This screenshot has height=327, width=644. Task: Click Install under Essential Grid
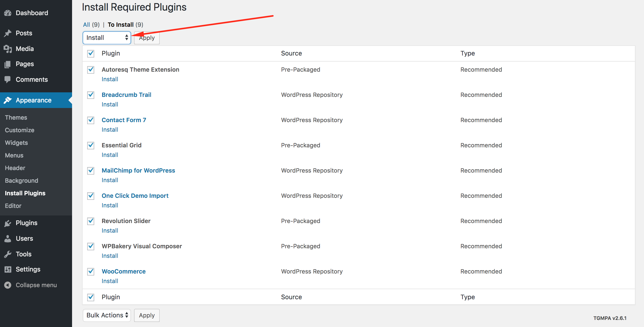tap(110, 155)
